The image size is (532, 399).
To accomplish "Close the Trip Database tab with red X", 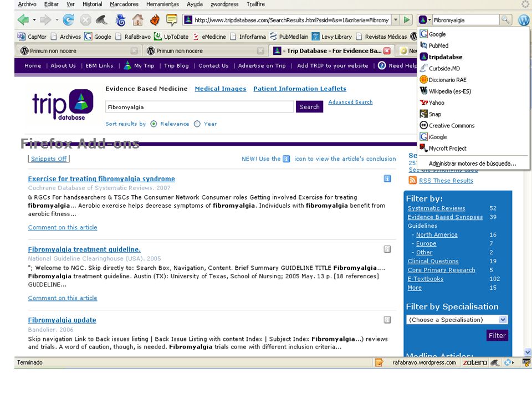I will 387,51.
